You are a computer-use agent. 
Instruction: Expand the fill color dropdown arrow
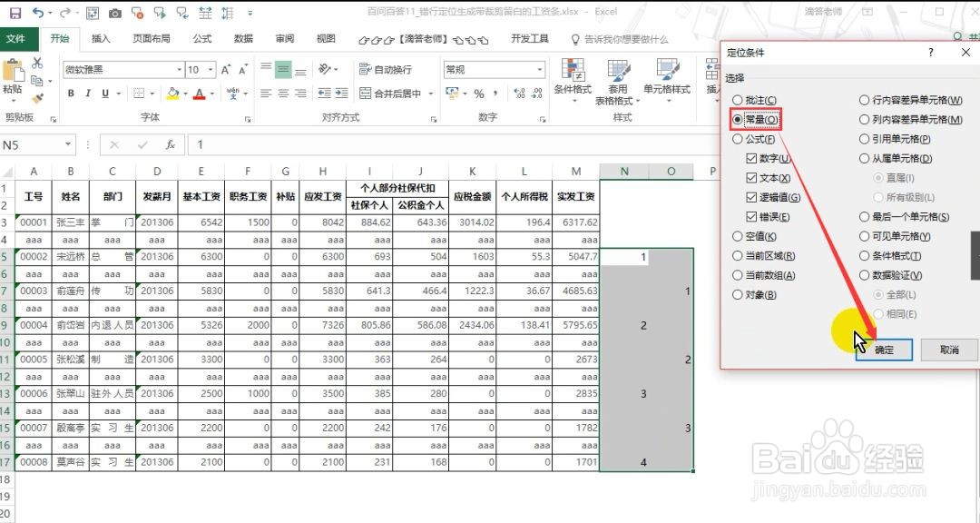tap(185, 94)
